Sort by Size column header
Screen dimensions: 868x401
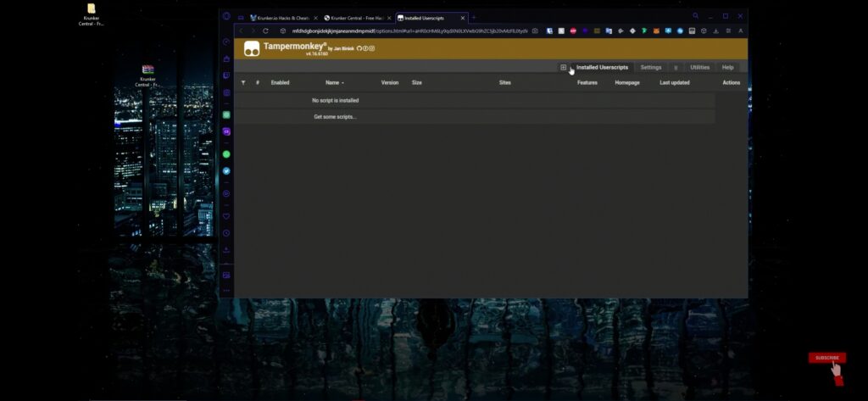point(417,82)
